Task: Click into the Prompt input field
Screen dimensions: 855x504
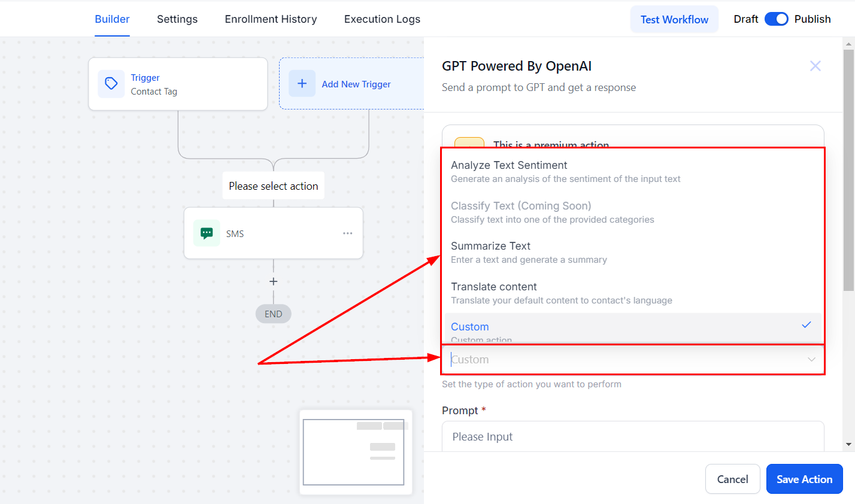Action: (632, 437)
